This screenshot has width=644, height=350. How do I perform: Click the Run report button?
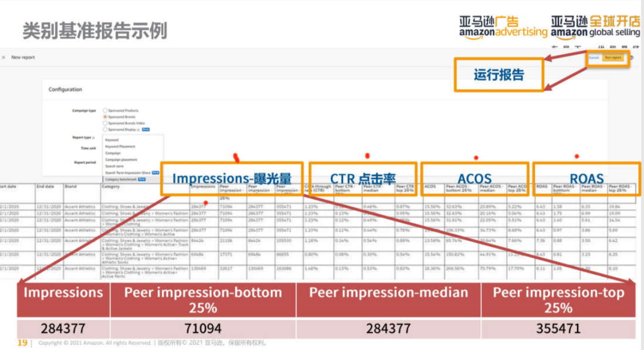[613, 58]
